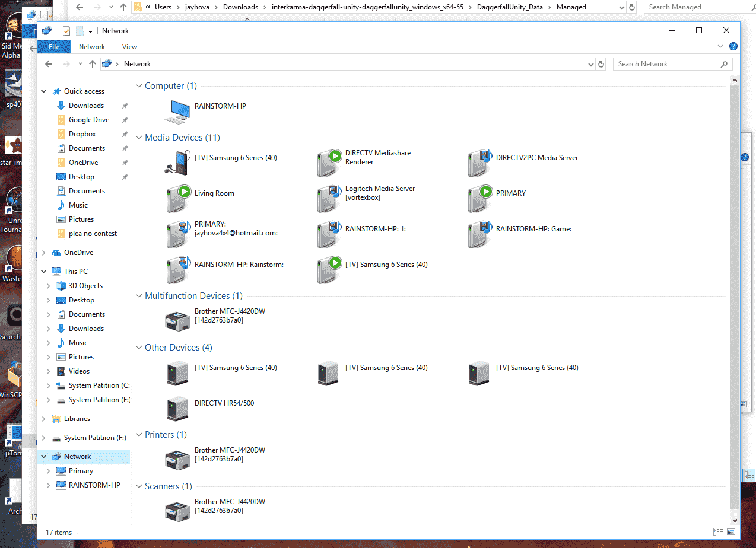Collapse the Other Devices (4) group

[139, 348]
